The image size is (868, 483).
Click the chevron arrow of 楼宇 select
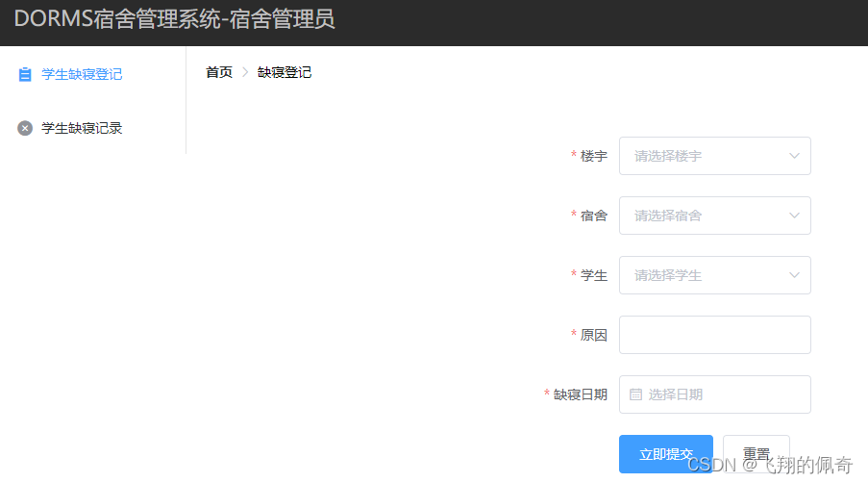point(794,156)
